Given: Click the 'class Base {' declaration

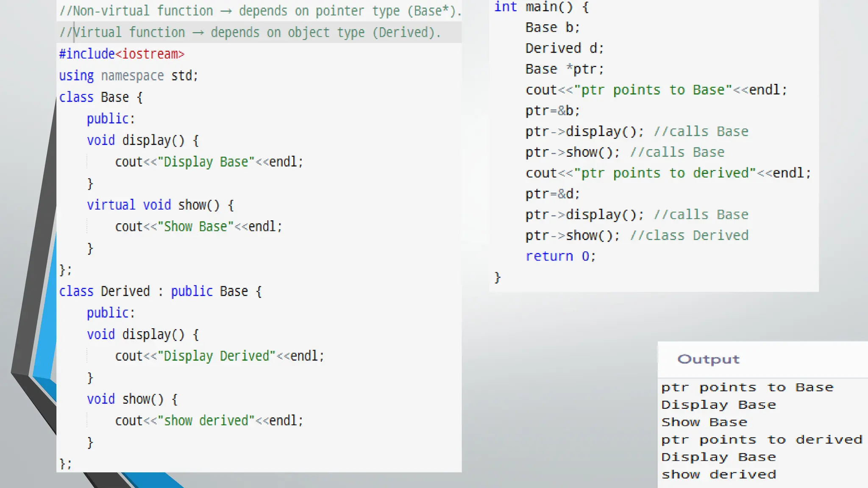Looking at the screenshot, I should (101, 97).
